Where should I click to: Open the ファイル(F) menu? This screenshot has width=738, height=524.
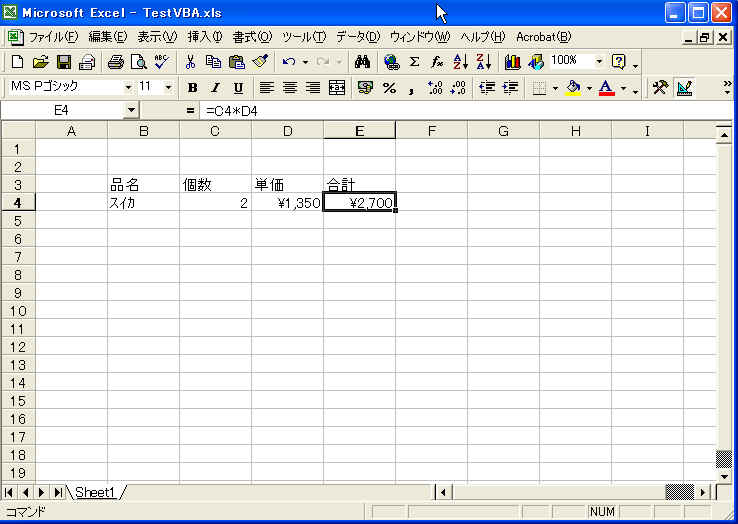click(53, 37)
